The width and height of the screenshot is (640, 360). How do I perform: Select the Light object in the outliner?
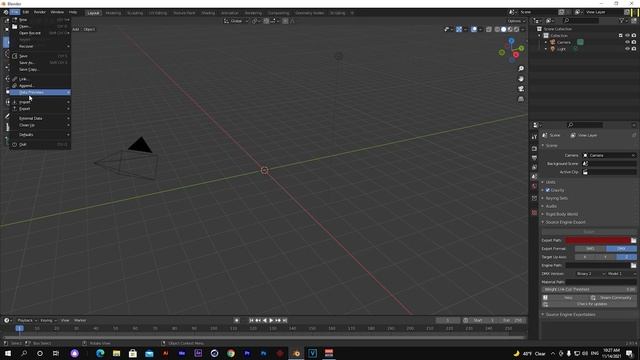(x=561, y=49)
